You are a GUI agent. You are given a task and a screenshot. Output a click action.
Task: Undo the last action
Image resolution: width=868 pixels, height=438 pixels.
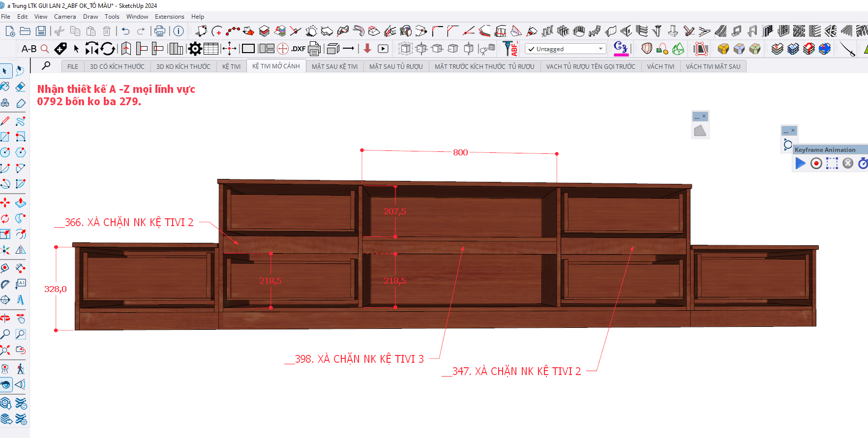(125, 31)
